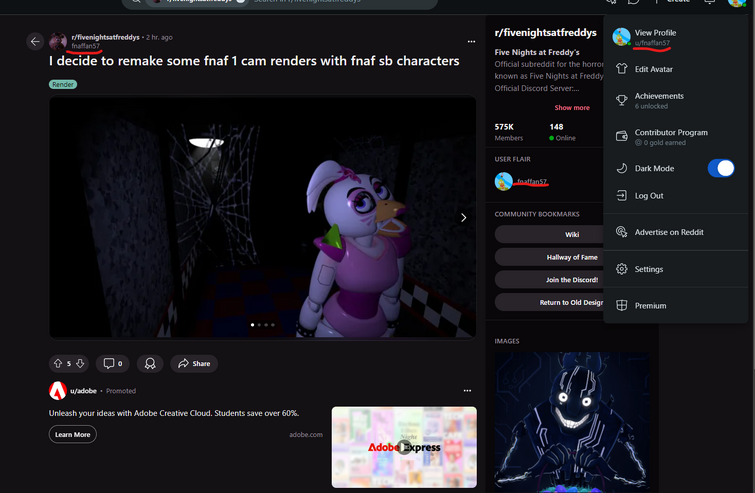Give an award to the post
Viewport: 755px width, 493px height.
(150, 363)
